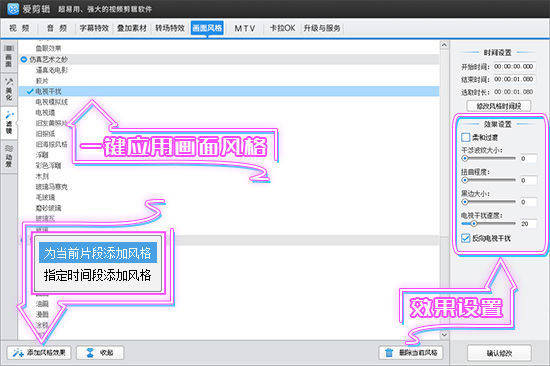
Task: Collapse the 仿真艺术之妙 category
Action: pyautogui.click(x=24, y=60)
